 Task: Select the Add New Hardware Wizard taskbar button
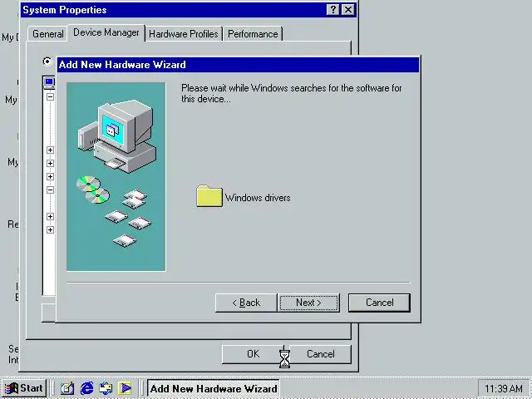[x=214, y=388]
